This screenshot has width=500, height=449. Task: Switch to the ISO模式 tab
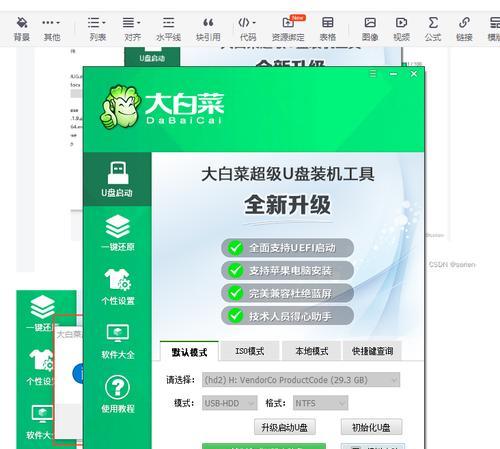tap(250, 351)
